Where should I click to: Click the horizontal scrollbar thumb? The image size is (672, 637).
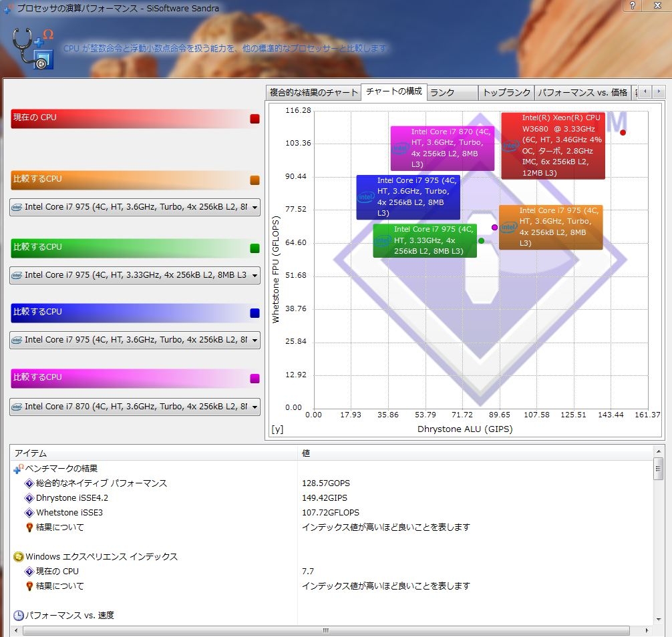[x=326, y=630]
